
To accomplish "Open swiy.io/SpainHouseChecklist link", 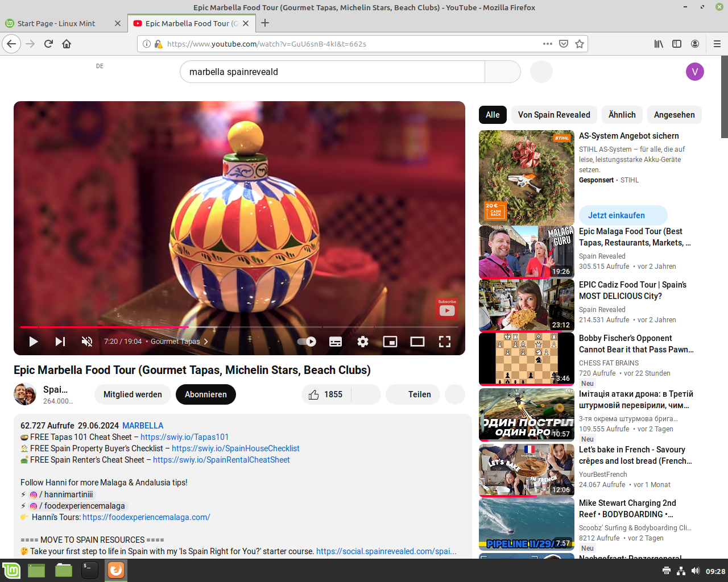I will (x=235, y=448).
